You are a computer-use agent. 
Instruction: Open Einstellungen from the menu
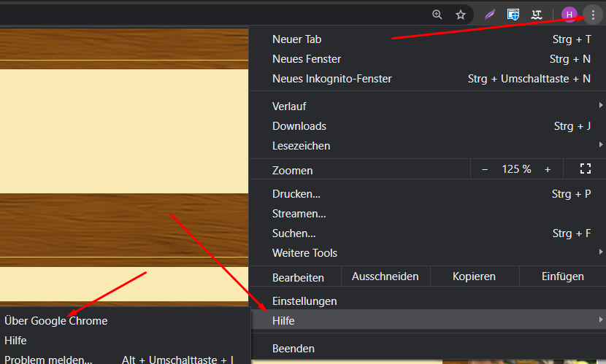click(x=304, y=301)
